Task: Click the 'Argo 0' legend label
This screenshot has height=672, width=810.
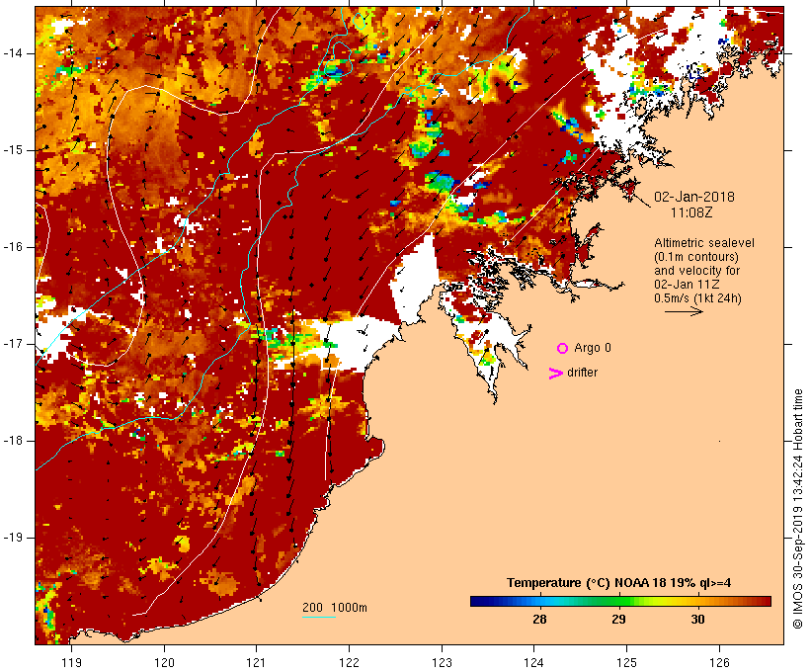Action: point(593,348)
